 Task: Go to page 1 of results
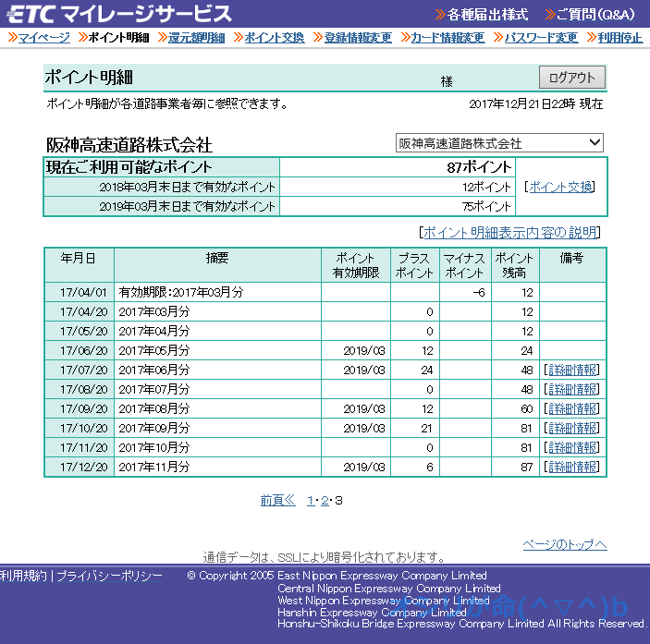pos(310,501)
